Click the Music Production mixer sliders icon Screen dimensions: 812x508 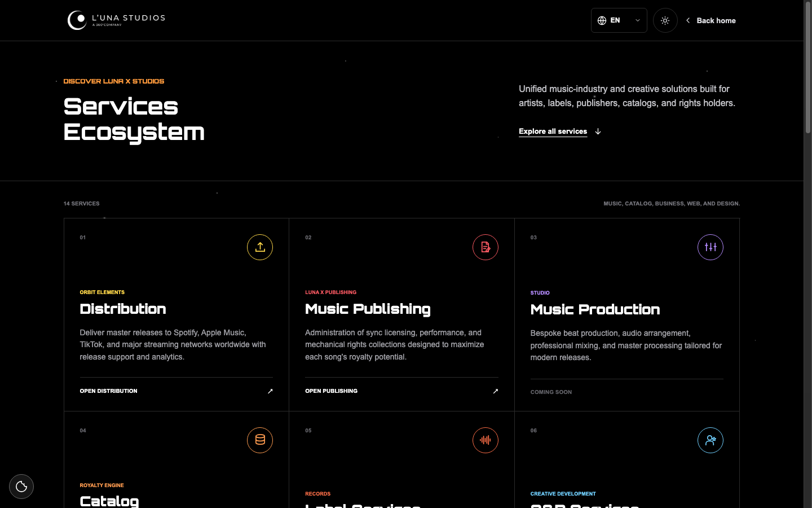pos(710,247)
